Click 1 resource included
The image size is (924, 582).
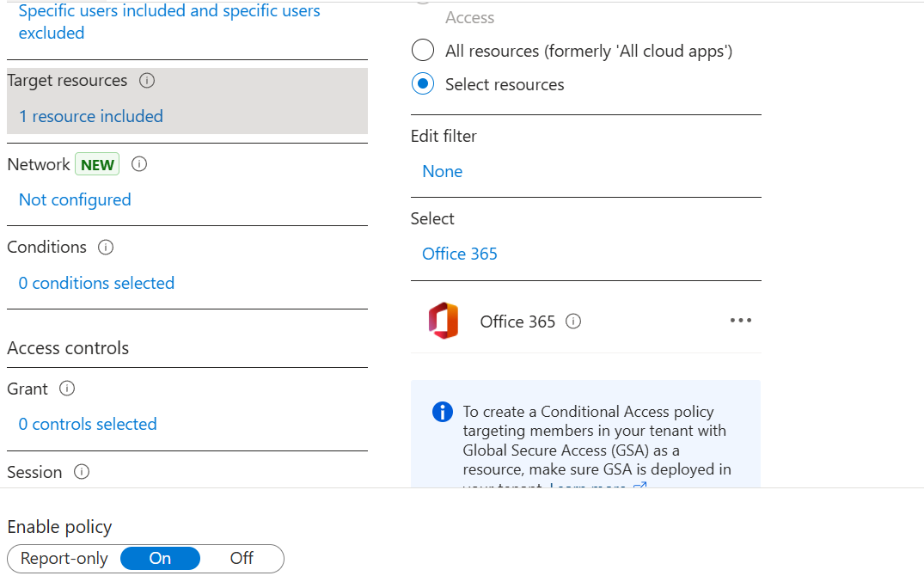click(90, 116)
